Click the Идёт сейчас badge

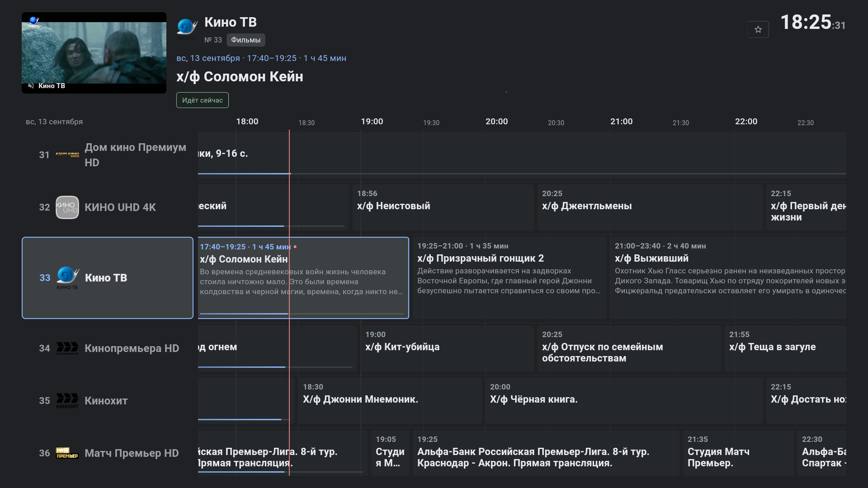pos(203,100)
